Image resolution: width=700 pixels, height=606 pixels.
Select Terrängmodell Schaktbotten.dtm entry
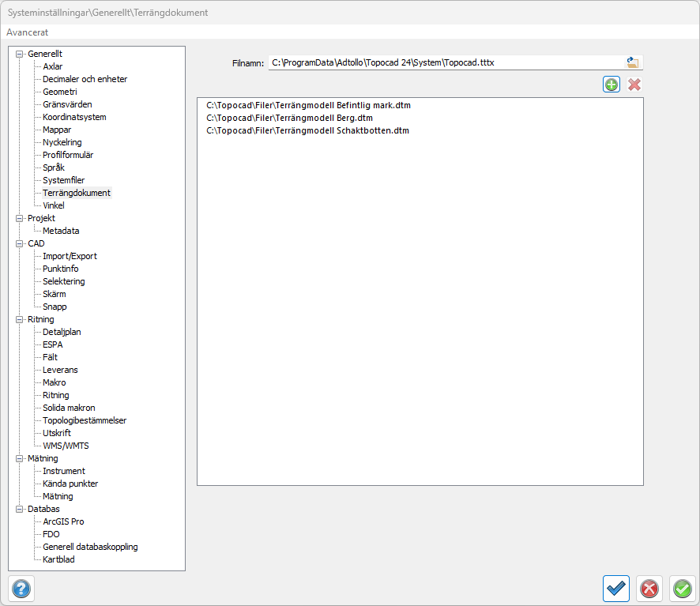click(307, 130)
